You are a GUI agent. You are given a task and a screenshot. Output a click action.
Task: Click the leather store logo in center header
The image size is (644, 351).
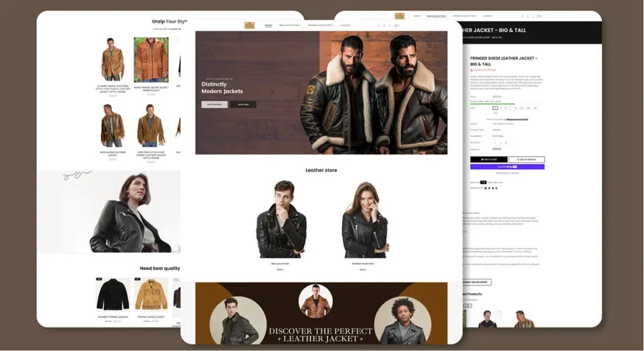pyautogui.click(x=250, y=25)
